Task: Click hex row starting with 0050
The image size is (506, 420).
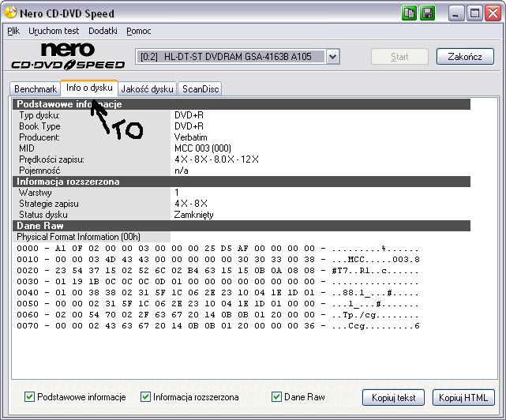Action: (218, 303)
